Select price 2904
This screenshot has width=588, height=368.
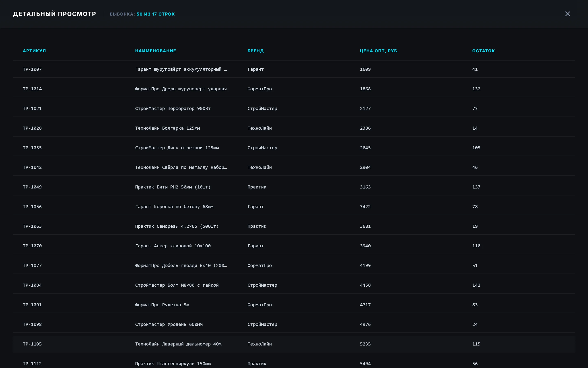click(365, 167)
